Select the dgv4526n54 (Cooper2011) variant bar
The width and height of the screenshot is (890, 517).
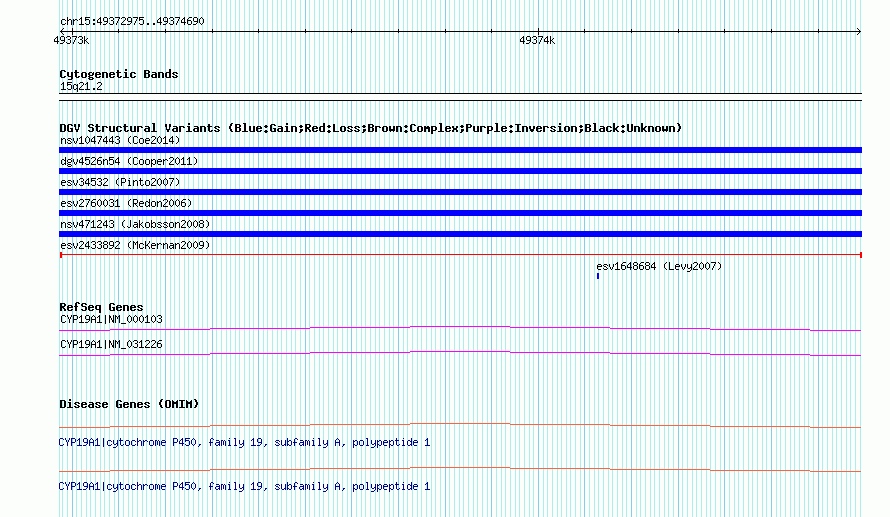[460, 171]
